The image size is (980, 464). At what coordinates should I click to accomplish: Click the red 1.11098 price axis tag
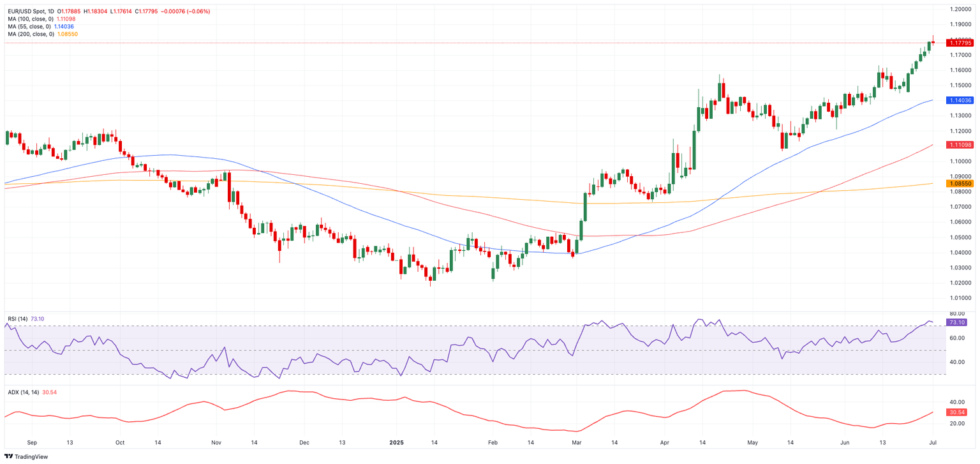[x=959, y=145]
